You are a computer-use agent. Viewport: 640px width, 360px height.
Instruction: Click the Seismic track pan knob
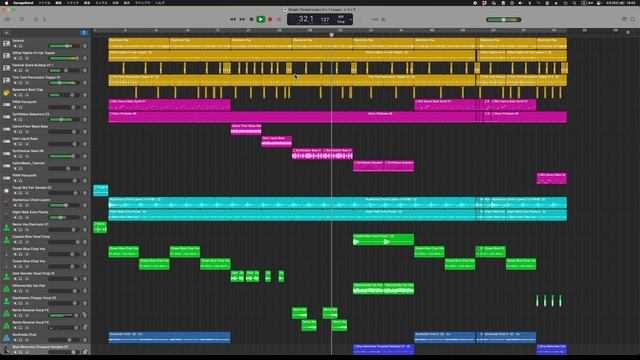click(85, 46)
